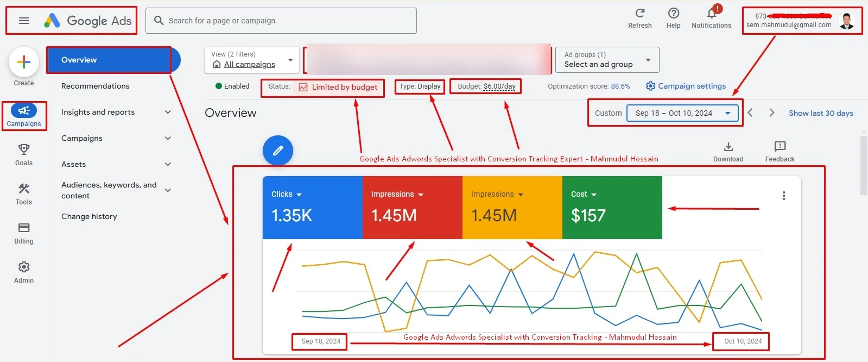Click the Type: Display label
The height and width of the screenshot is (362, 868).
420,86
